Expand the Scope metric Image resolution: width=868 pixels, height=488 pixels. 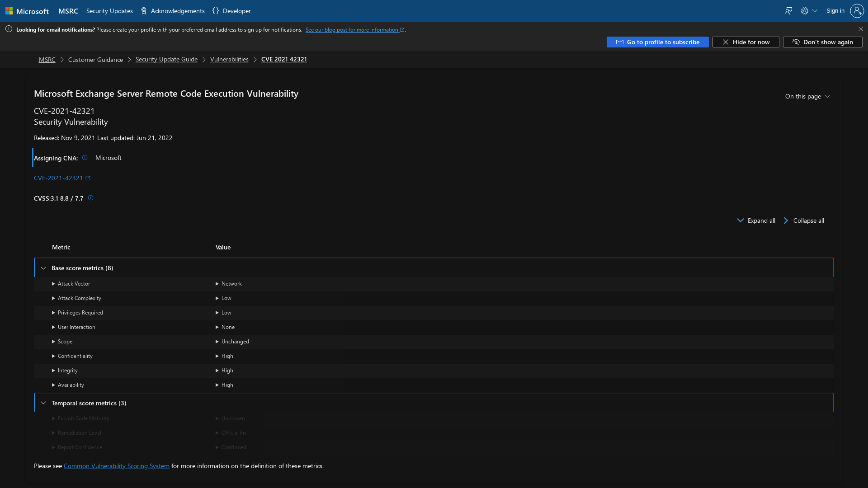point(62,342)
